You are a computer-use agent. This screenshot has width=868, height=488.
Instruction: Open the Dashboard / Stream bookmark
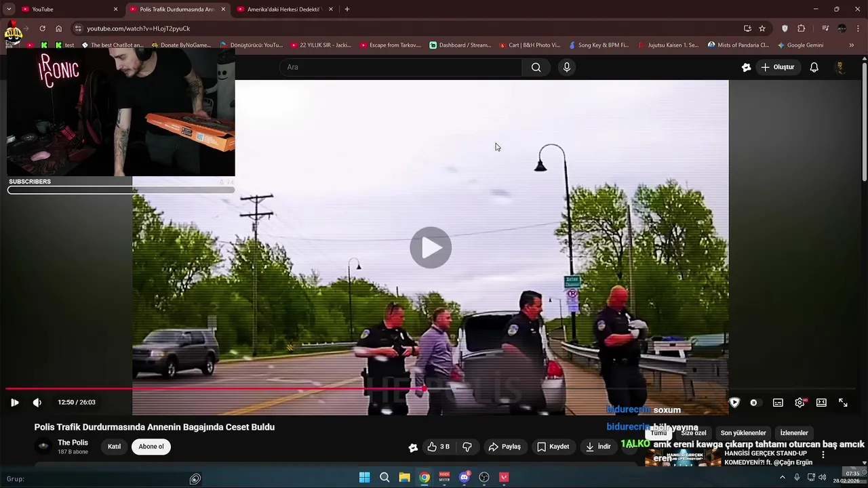pos(460,45)
